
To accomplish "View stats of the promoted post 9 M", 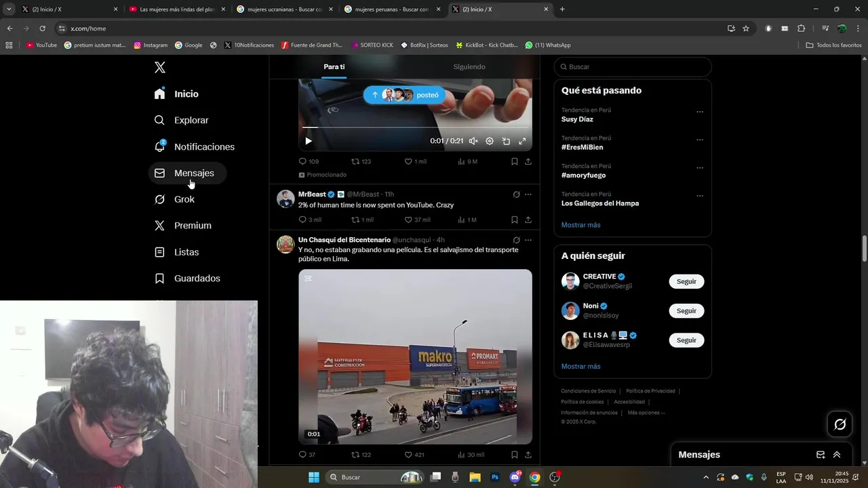I will [467, 161].
